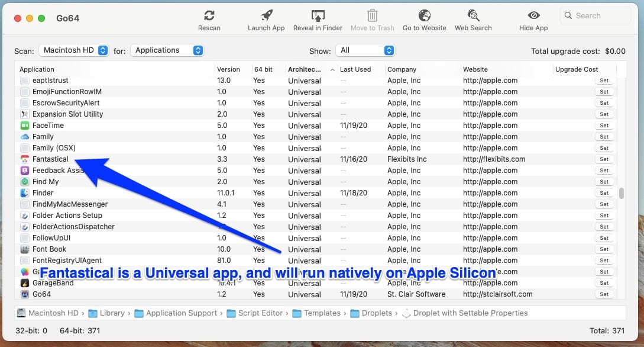The image size is (644, 347).
Task: Click Set button for Go64 row
Action: (x=604, y=294)
